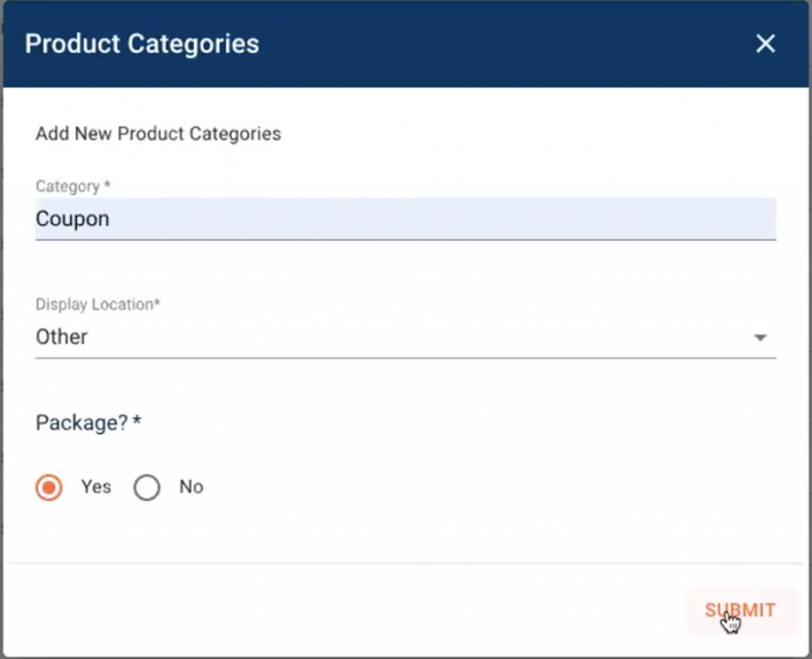Submit the new product category
This screenshot has width=812, height=659.
coord(739,611)
